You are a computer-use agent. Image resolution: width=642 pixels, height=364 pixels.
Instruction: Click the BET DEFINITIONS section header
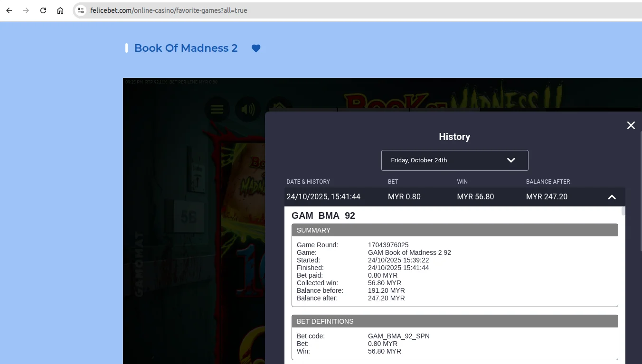(x=455, y=321)
